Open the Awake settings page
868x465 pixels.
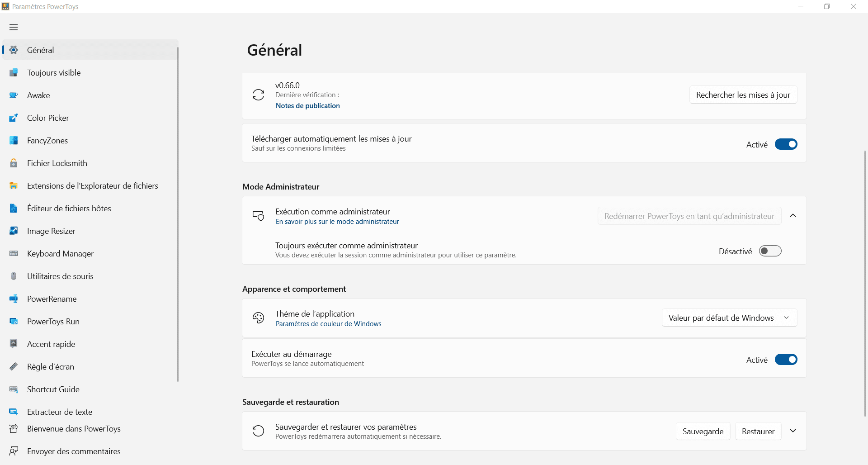[x=38, y=95]
